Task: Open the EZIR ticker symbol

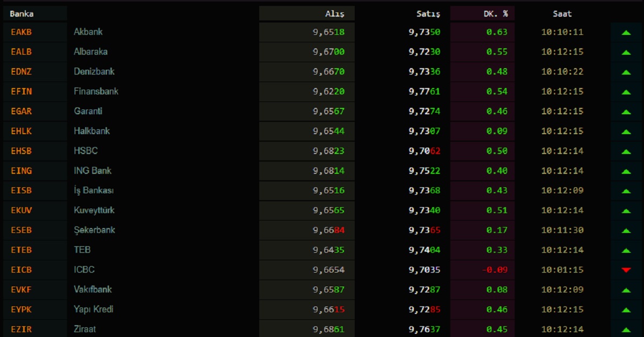Action: coord(21,329)
